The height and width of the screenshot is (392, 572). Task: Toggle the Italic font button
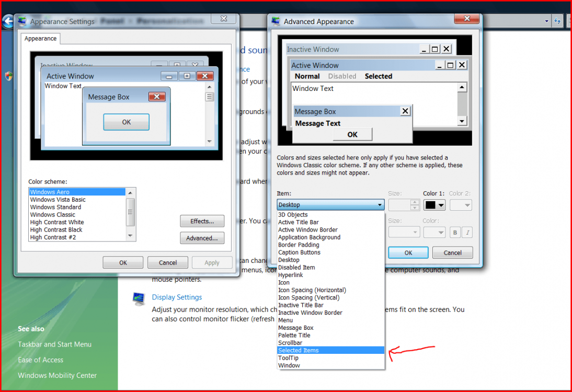(x=467, y=232)
